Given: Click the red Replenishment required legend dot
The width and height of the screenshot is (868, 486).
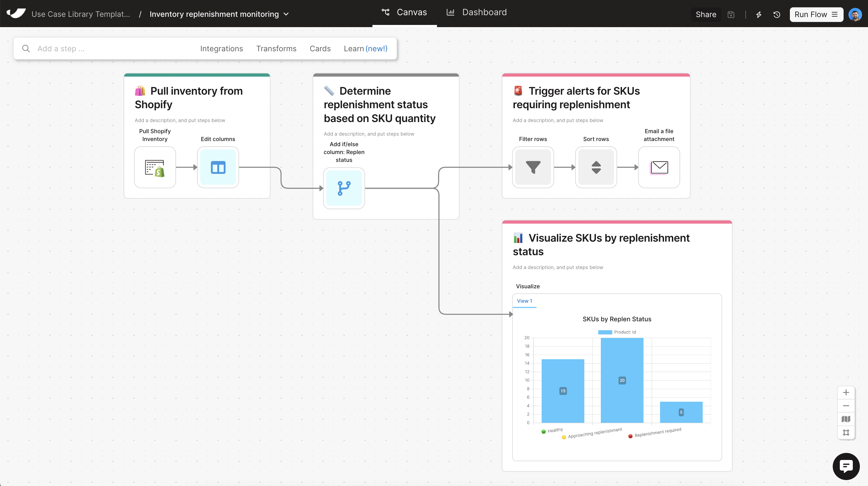Looking at the screenshot, I should pyautogui.click(x=630, y=436).
